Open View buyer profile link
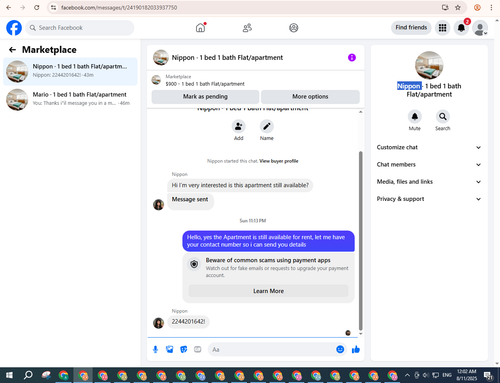 point(279,161)
